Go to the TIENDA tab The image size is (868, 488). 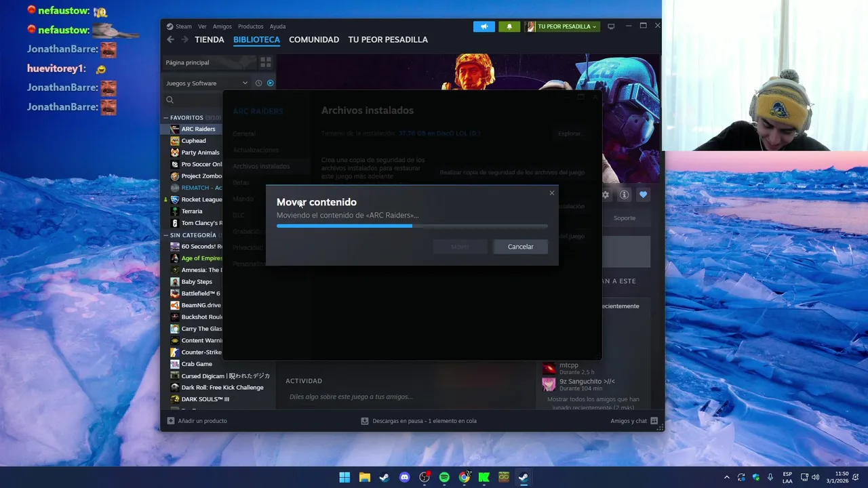(210, 40)
